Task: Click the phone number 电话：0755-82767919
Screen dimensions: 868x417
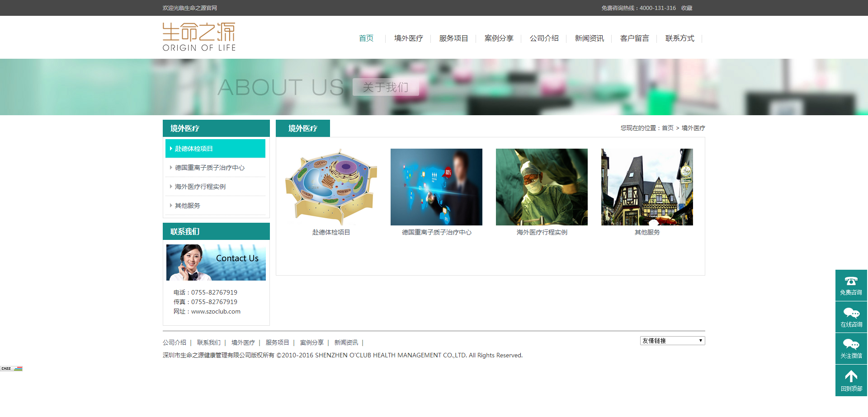Action: [205, 293]
